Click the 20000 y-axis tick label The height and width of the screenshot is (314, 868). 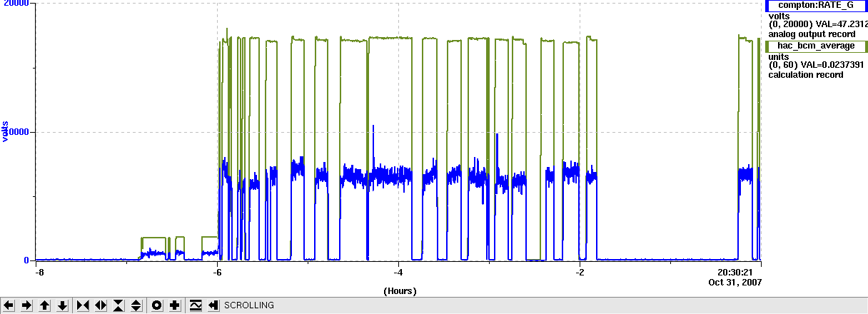tap(16, 4)
